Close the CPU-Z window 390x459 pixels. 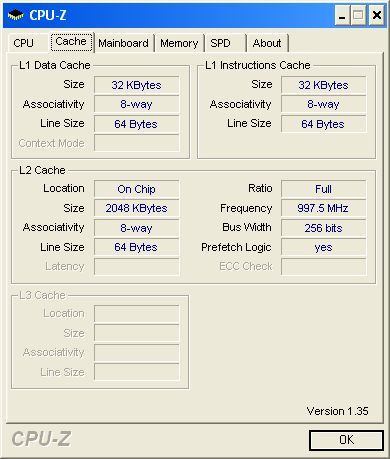(377, 16)
